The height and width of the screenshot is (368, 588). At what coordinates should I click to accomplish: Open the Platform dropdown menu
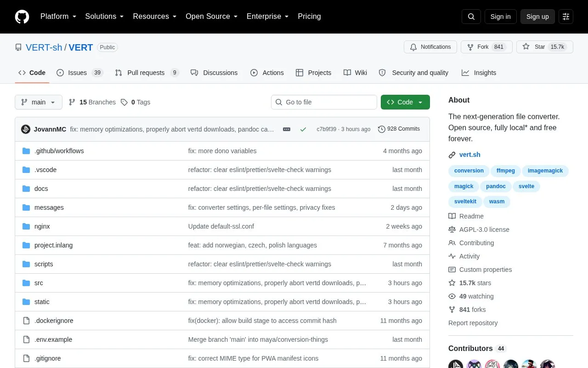coord(58,17)
